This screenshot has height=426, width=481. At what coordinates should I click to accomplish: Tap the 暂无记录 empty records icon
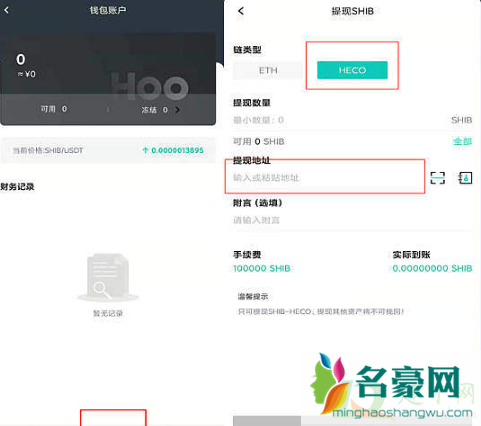point(108,278)
